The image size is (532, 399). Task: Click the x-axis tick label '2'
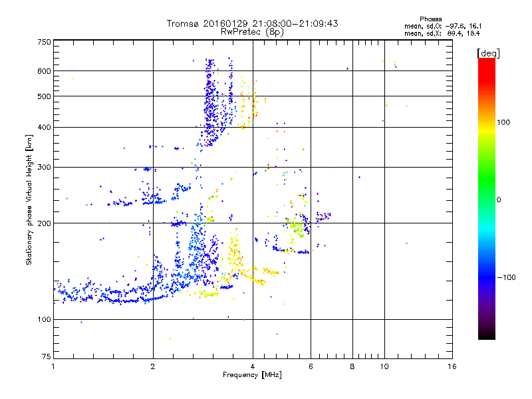pos(153,366)
